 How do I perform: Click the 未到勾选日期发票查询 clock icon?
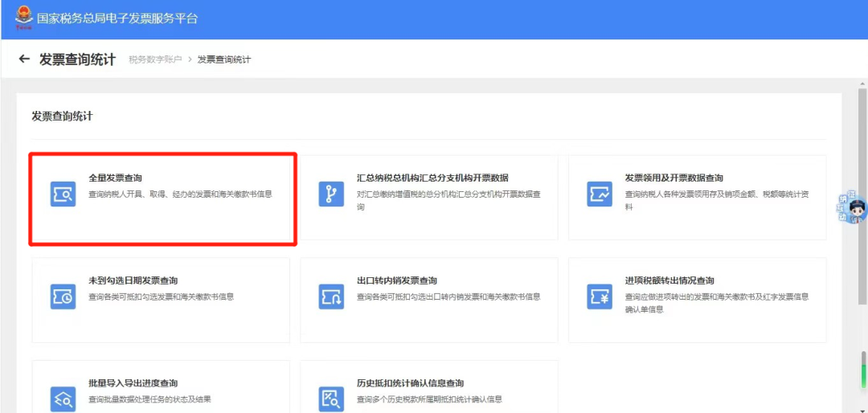tap(63, 296)
